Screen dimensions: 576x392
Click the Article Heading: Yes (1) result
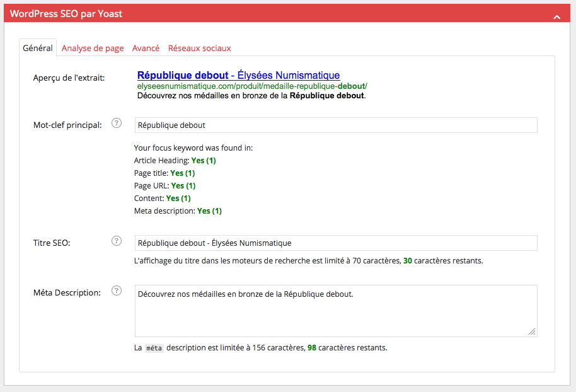coord(175,161)
